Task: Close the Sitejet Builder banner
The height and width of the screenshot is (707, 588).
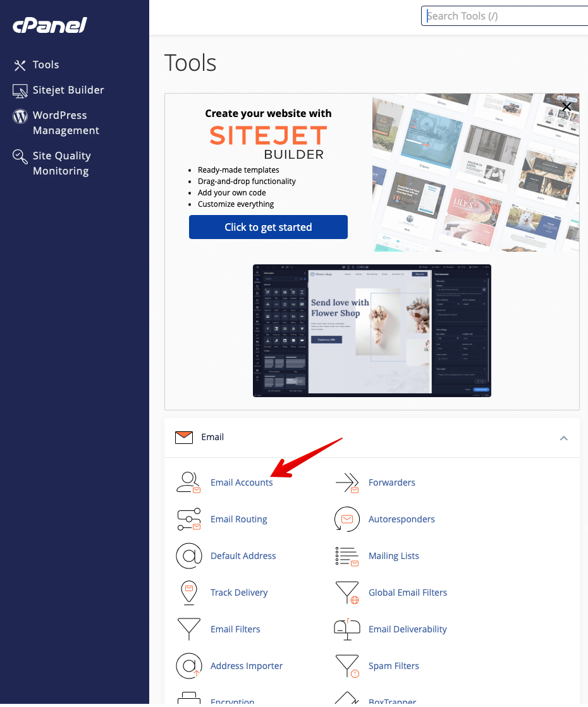Action: click(567, 107)
